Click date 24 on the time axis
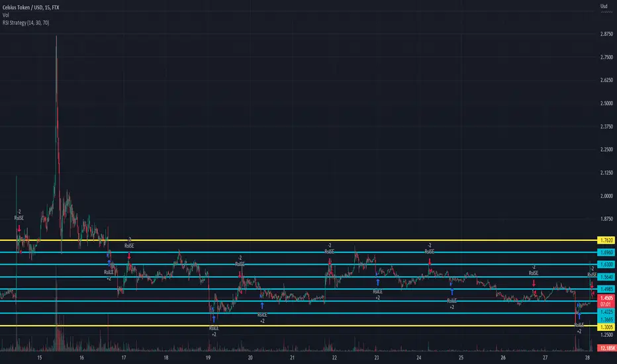The image size is (617, 364). pos(418,357)
